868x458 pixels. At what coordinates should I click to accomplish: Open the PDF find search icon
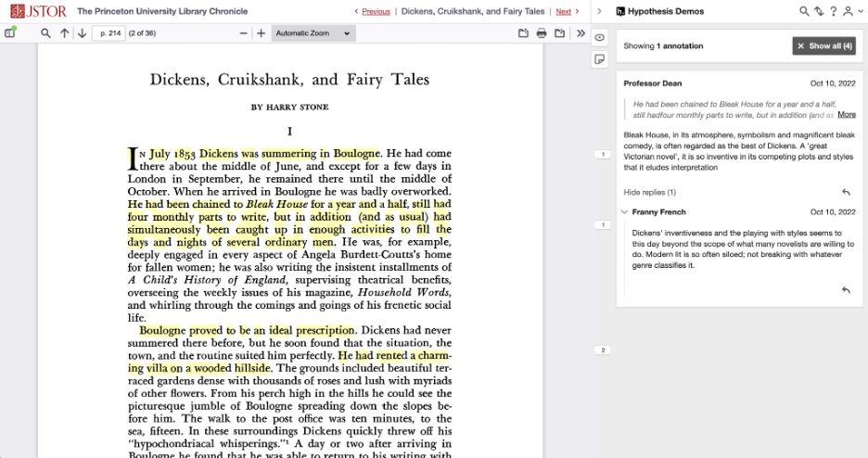click(46, 33)
